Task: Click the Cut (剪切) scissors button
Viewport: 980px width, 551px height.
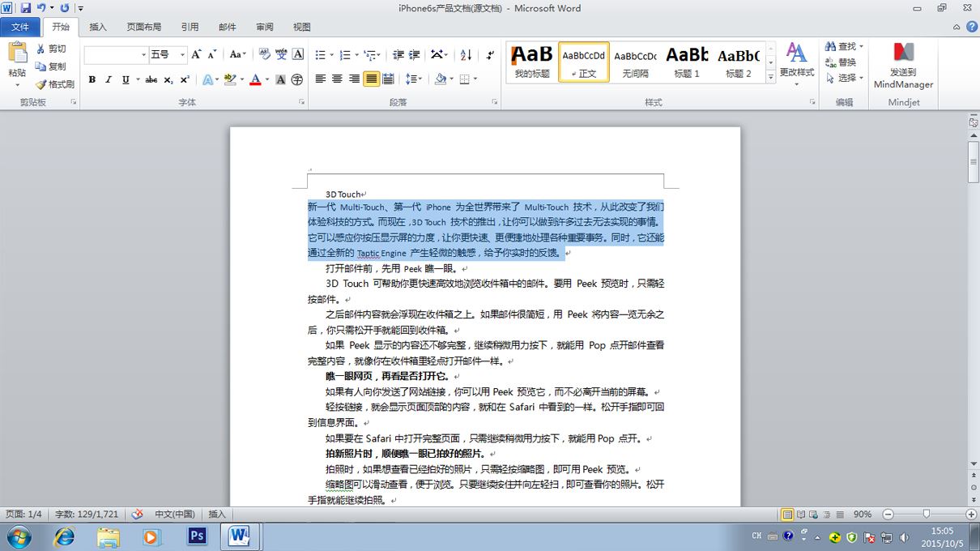Action: pos(51,49)
